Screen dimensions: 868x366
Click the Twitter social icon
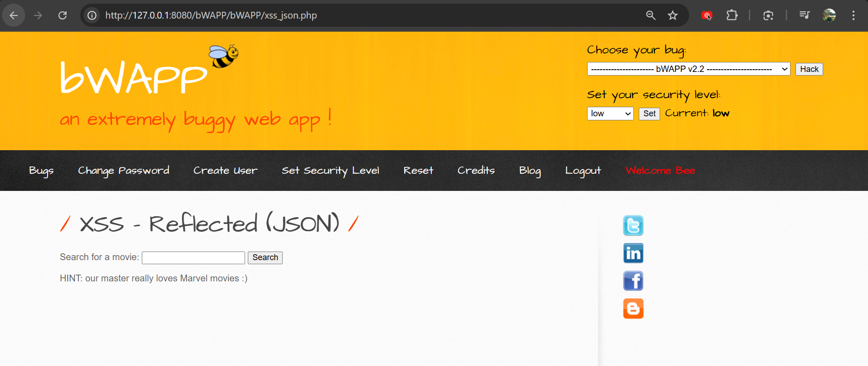pyautogui.click(x=633, y=225)
